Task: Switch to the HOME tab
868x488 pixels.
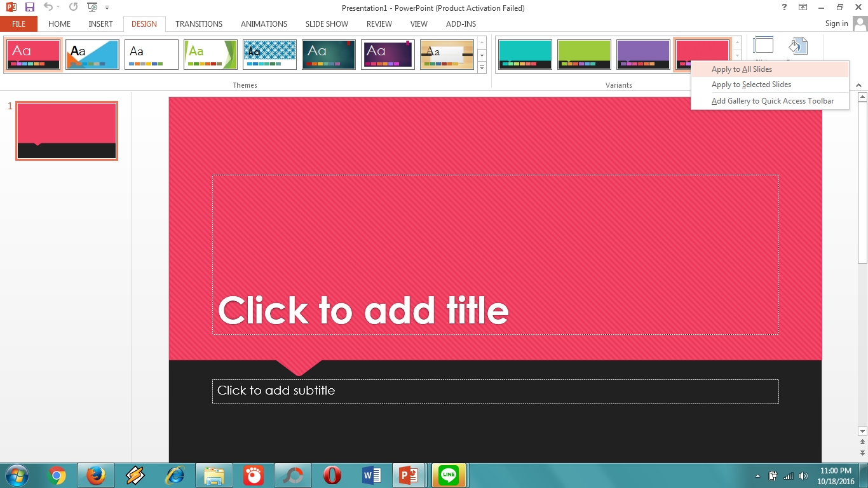Action: (x=60, y=24)
